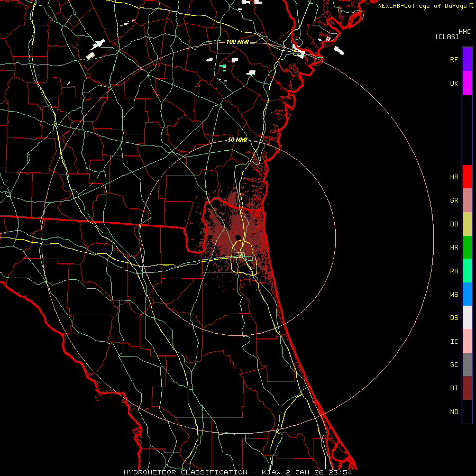Click the 'KJAX' radar site identifier
The image size is (476, 476).
click(x=271, y=472)
